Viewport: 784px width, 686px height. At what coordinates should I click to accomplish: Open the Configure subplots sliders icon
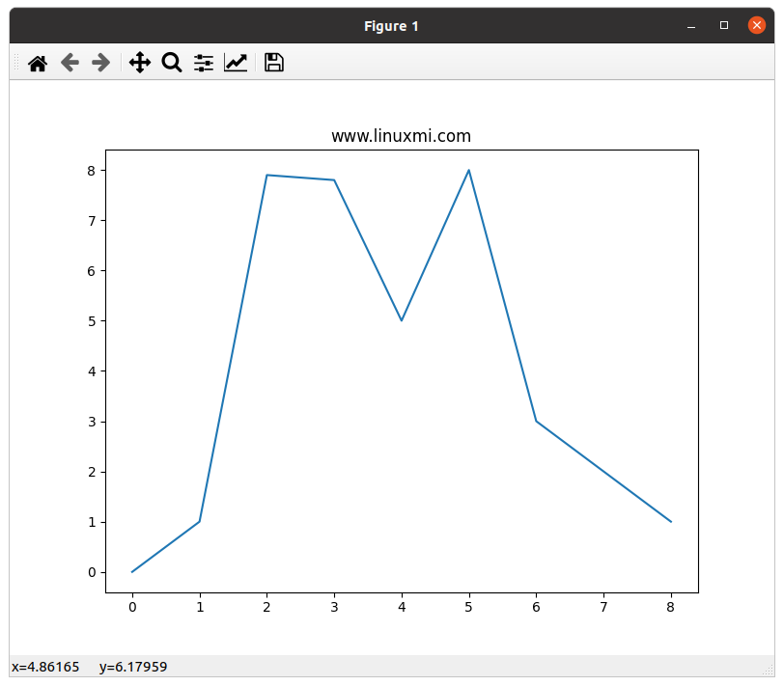point(204,64)
